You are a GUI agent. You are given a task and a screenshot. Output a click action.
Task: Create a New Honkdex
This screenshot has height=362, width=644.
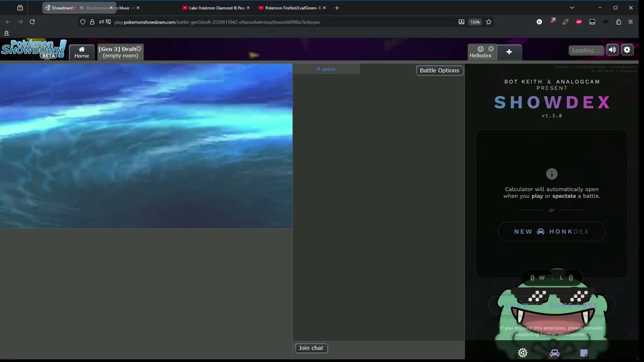pyautogui.click(x=551, y=232)
